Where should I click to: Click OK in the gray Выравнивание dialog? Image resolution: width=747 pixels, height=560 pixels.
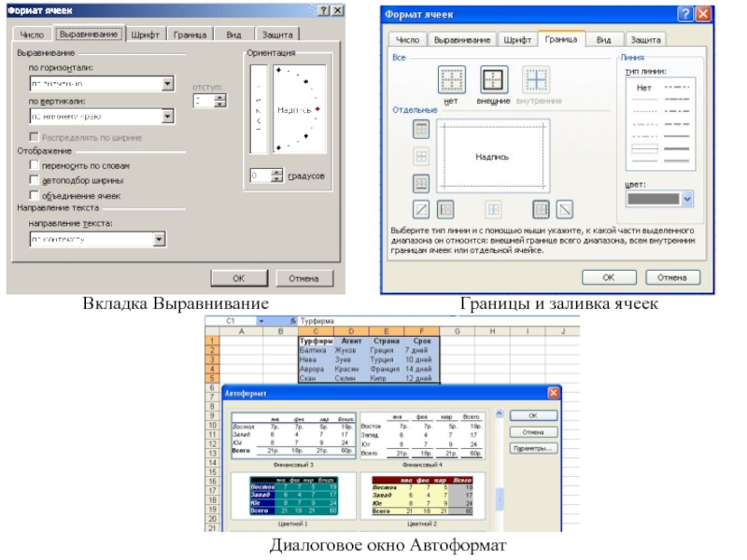239,278
